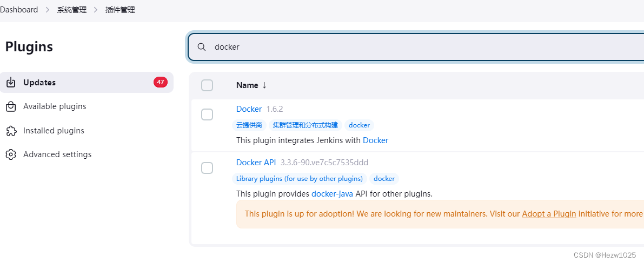Click version text 1.6.2
Image resolution: width=644 pixels, height=263 pixels.
coord(275,109)
